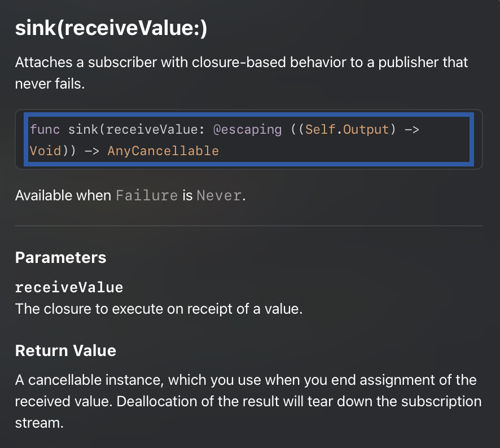
Task: Click the func keyword in the declaration
Action: coord(45,129)
